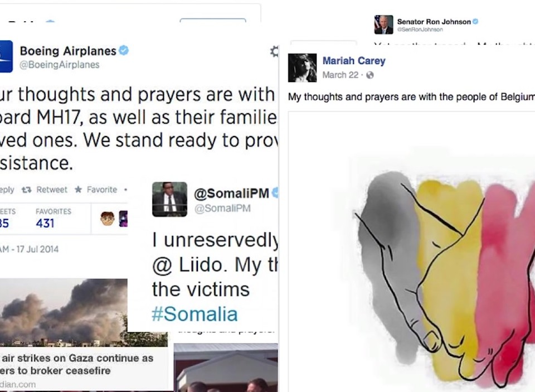The width and height of the screenshot is (535, 392).
Task: Click the #Somalia hashtag
Action: [x=194, y=314]
